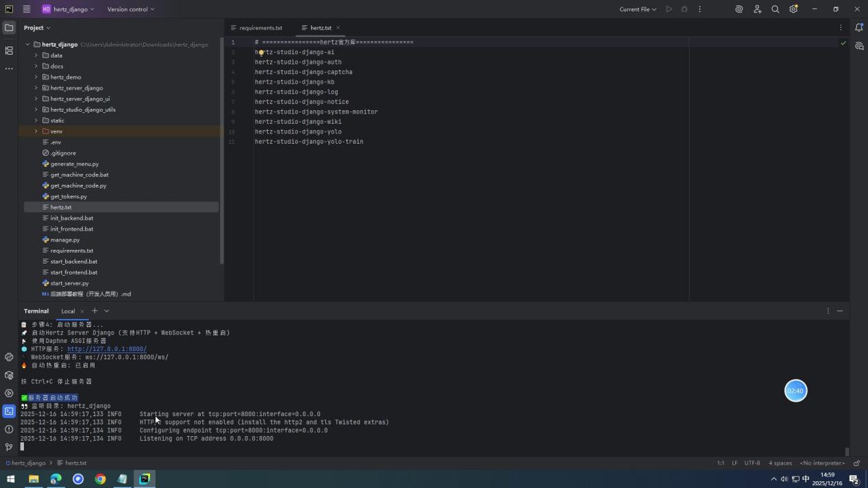Open Problems view via exclamation sidebar icon
Image resolution: width=868 pixels, height=488 pixels.
click(x=9, y=429)
